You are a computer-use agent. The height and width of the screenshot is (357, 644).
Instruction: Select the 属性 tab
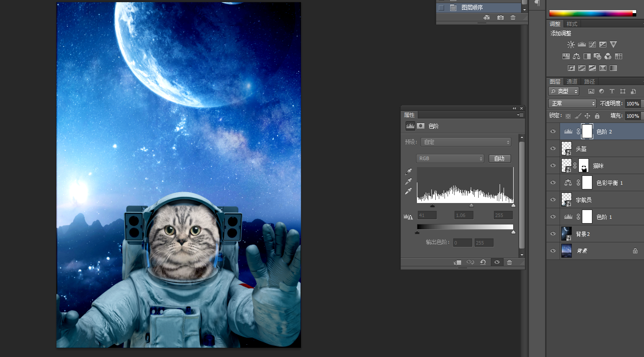(x=409, y=115)
